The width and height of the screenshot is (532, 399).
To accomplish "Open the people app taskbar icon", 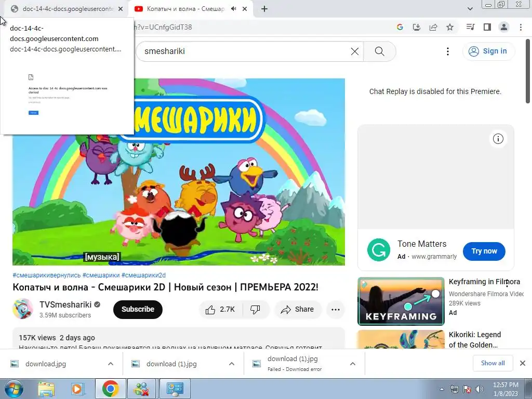I will pyautogui.click(x=141, y=389).
